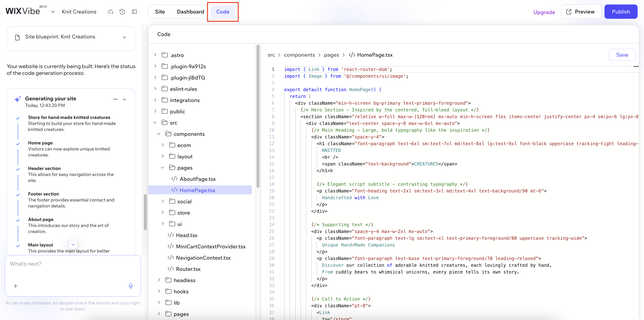Toggle the side panel layout icon
The height and width of the screenshot is (320, 644).
point(134,11)
